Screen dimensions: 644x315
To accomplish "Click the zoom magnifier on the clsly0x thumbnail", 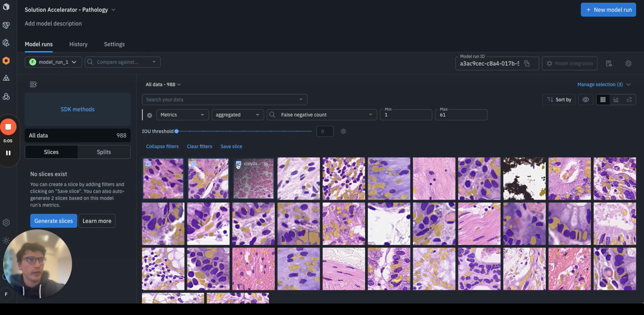I will tap(266, 164).
